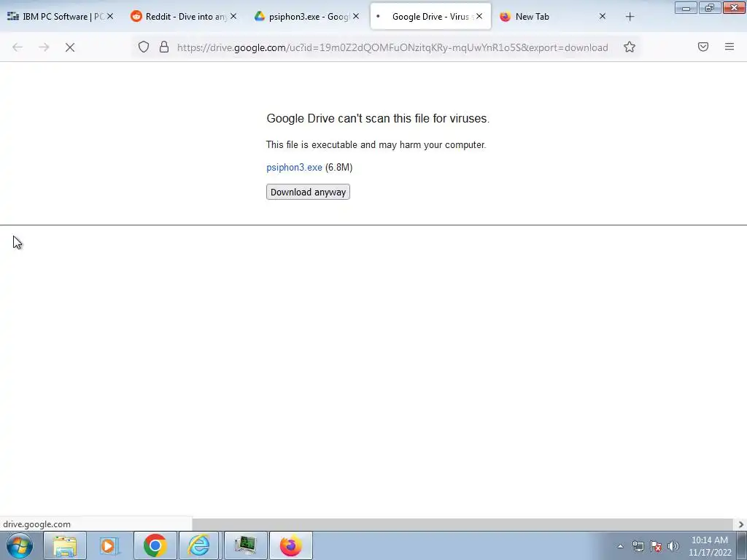
Task: Open Google Chrome from taskbar
Action: click(x=155, y=545)
